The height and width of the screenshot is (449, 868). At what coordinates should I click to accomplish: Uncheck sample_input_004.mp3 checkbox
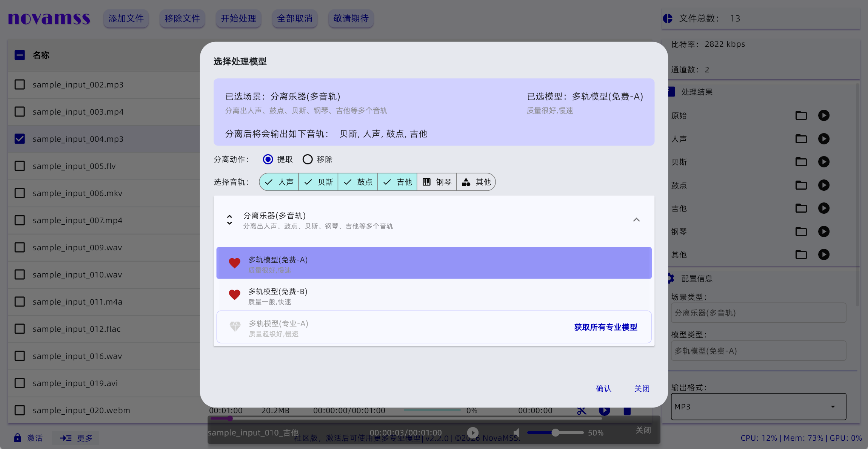(20, 139)
